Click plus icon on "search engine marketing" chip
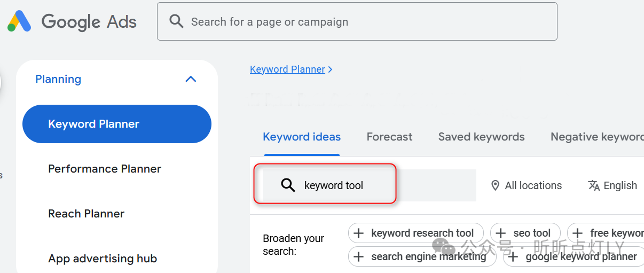Screen dimensions: 644x273 coord(359,256)
